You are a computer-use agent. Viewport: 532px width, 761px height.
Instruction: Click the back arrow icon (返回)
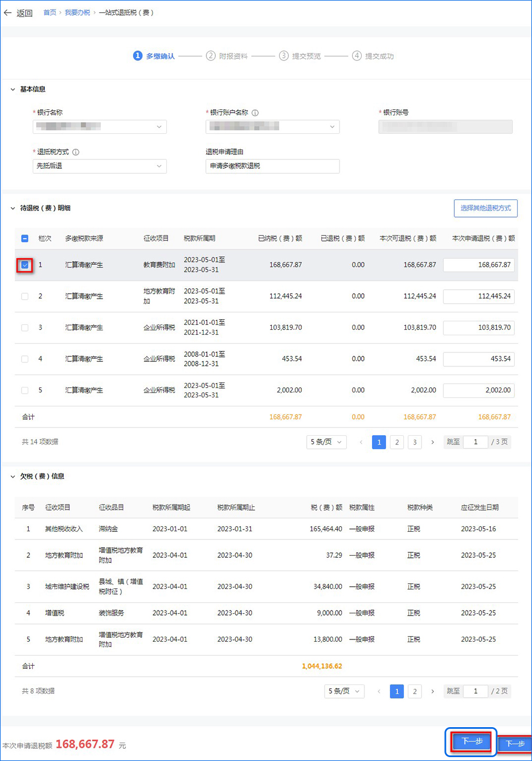click(x=8, y=13)
